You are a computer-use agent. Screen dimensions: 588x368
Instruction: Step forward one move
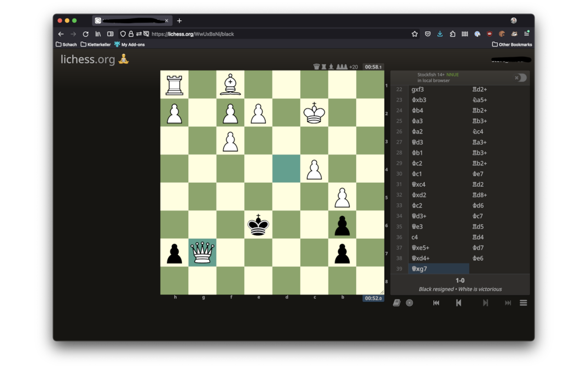click(x=485, y=303)
